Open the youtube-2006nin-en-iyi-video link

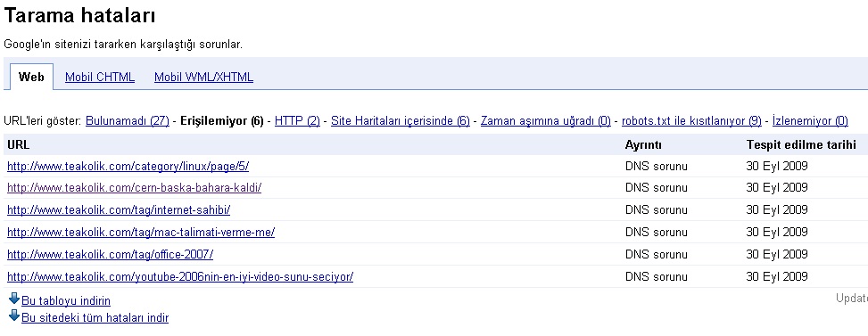tap(180, 276)
